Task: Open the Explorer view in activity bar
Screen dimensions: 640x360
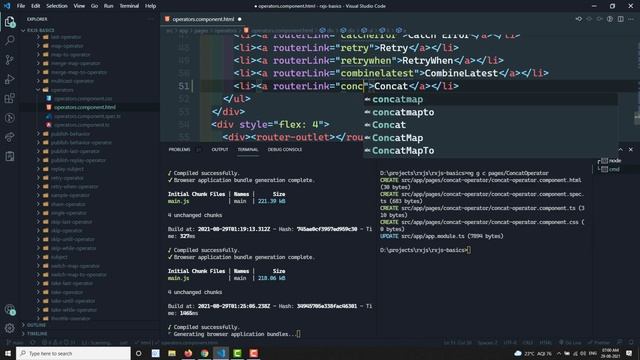Action: tap(10, 21)
